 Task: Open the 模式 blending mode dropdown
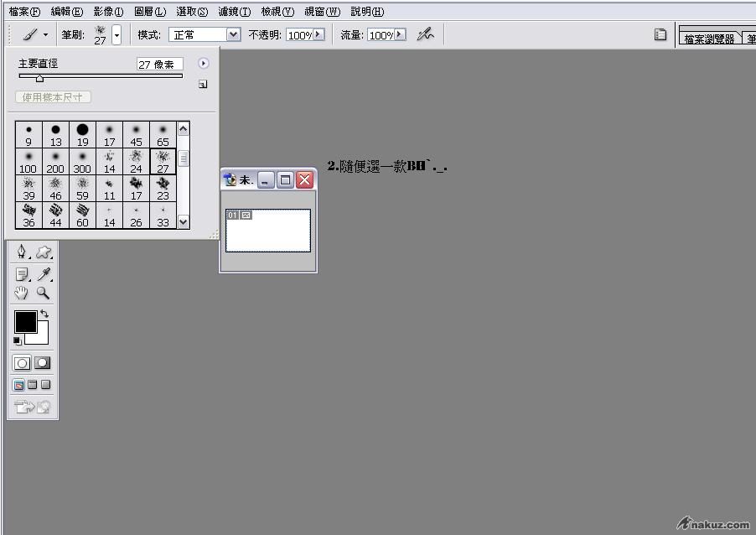pos(233,34)
